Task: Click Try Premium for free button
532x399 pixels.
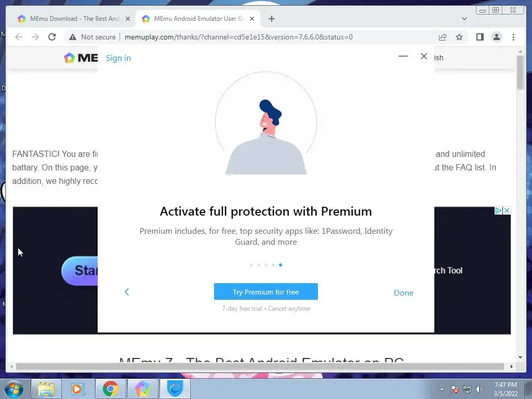Action: coord(265,291)
